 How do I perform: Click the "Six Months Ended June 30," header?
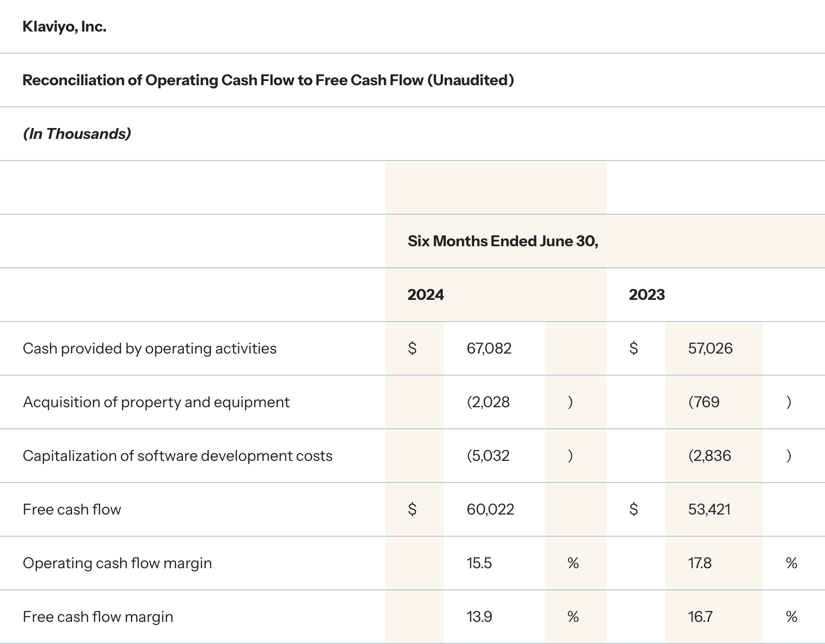click(502, 241)
